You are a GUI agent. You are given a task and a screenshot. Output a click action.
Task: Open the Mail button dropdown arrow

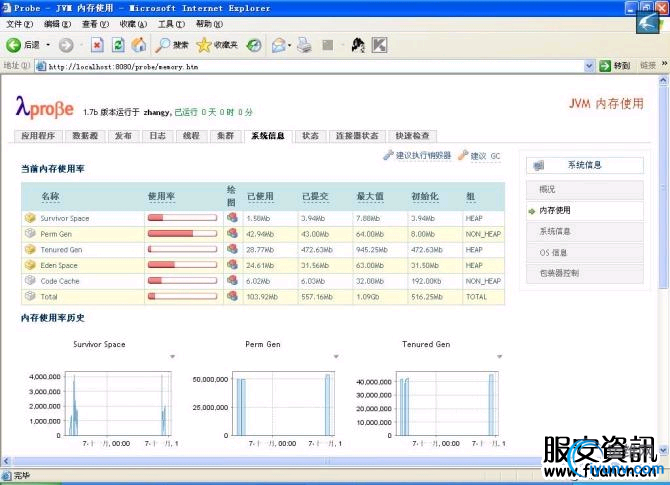point(289,45)
